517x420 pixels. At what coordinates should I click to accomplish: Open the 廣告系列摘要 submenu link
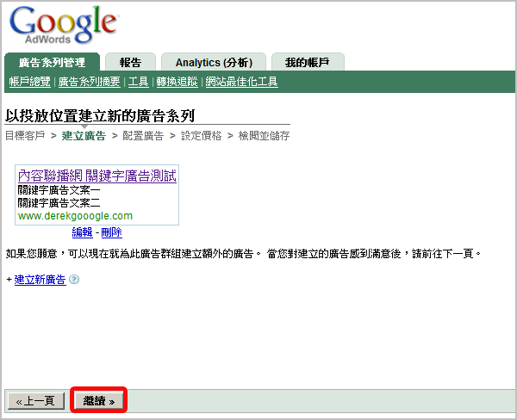click(x=89, y=82)
